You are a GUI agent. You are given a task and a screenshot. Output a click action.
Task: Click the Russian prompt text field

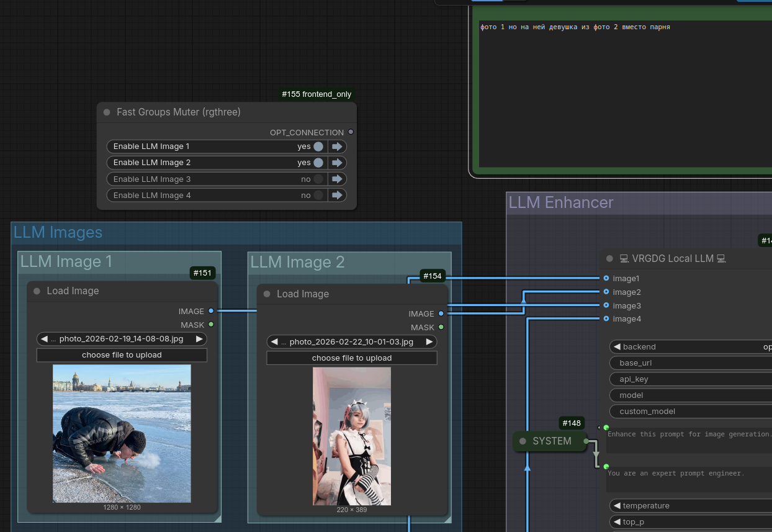[x=621, y=93]
